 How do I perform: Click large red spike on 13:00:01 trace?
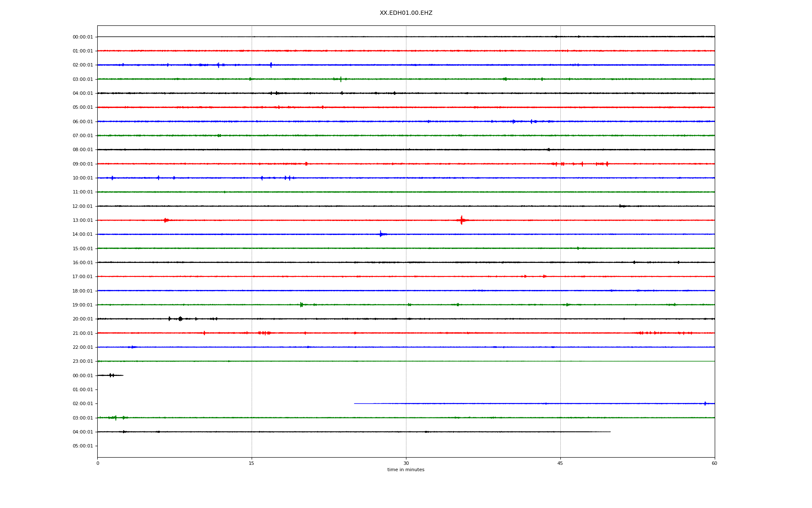461,220
